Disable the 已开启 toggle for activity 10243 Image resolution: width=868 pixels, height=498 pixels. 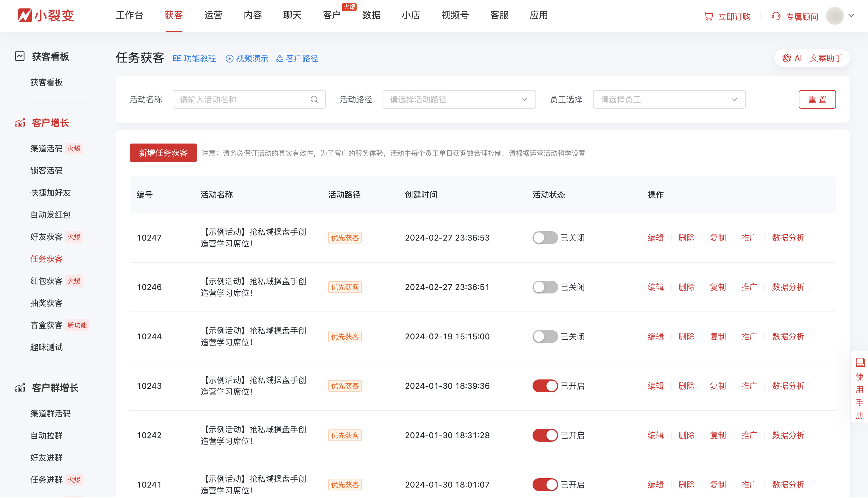pos(545,386)
